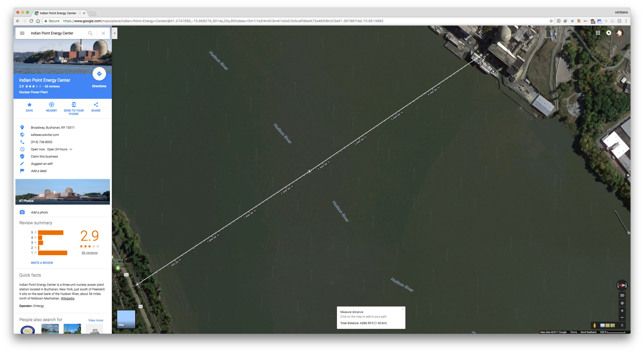Screen dimensions: 644x353
Task: Click Add a label
Action: point(39,171)
